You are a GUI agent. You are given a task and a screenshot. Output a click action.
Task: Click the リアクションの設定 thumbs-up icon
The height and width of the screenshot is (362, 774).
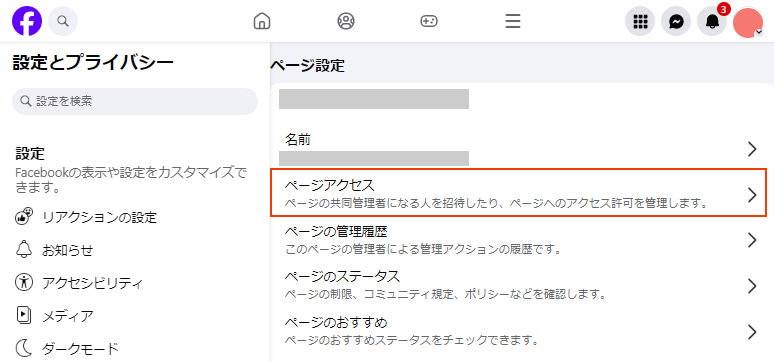tap(24, 217)
